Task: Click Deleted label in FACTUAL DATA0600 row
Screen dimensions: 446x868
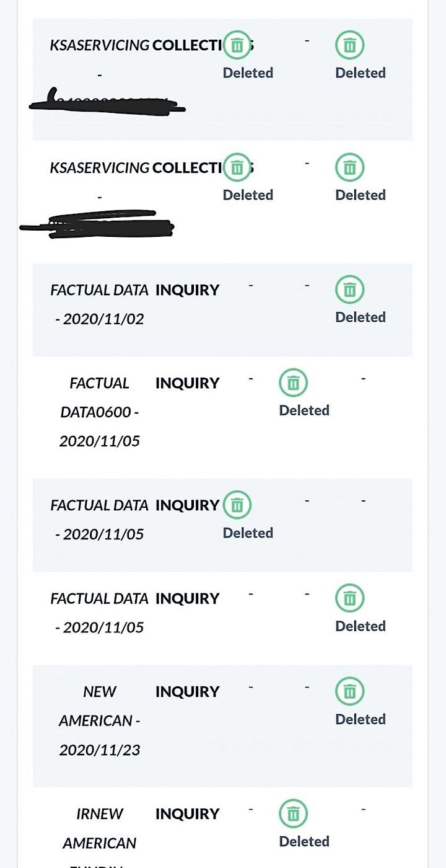Action: 304,410
